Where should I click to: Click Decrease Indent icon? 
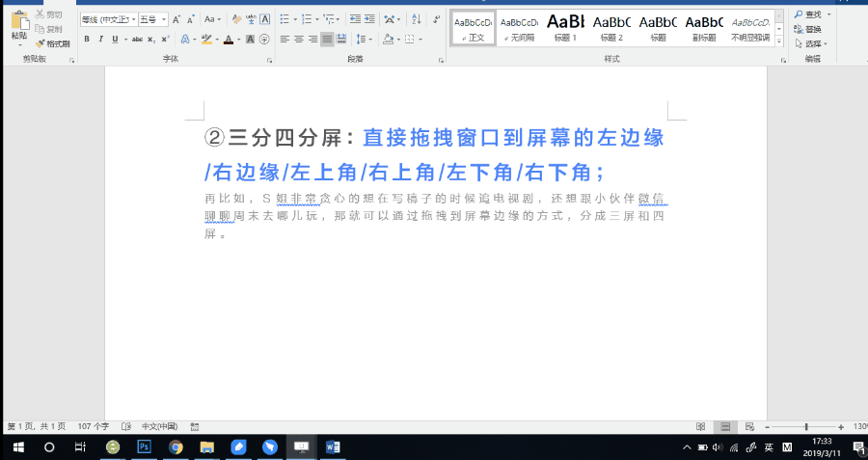click(x=355, y=19)
